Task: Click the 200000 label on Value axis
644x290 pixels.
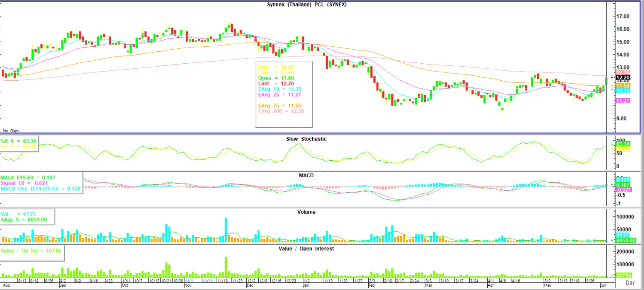Action: pyautogui.click(x=625, y=252)
